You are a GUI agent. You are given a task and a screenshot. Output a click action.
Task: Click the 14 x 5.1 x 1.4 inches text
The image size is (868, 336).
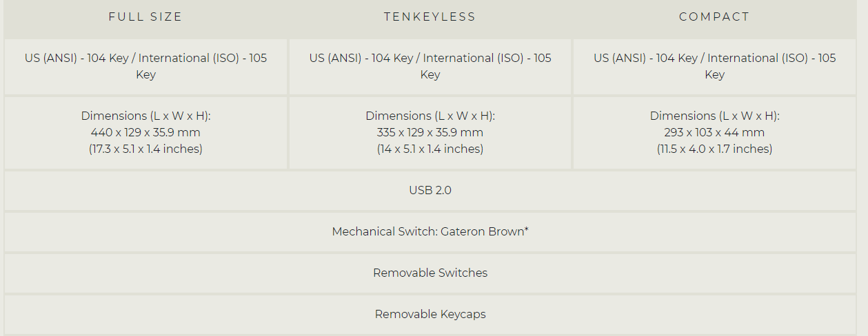430,149
